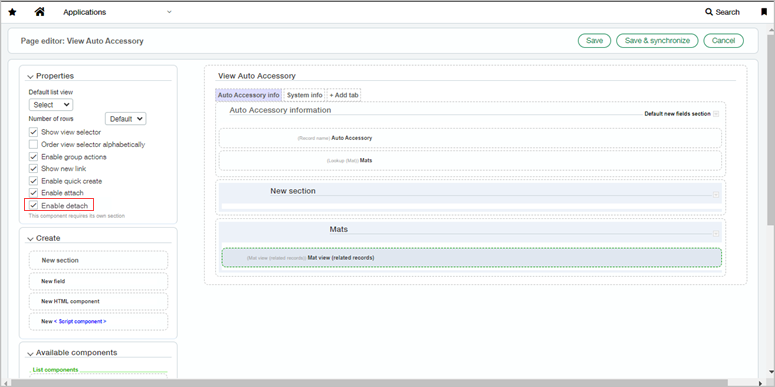Toggle Enable quick create checkbox
This screenshot has height=387, width=775.
coord(33,181)
